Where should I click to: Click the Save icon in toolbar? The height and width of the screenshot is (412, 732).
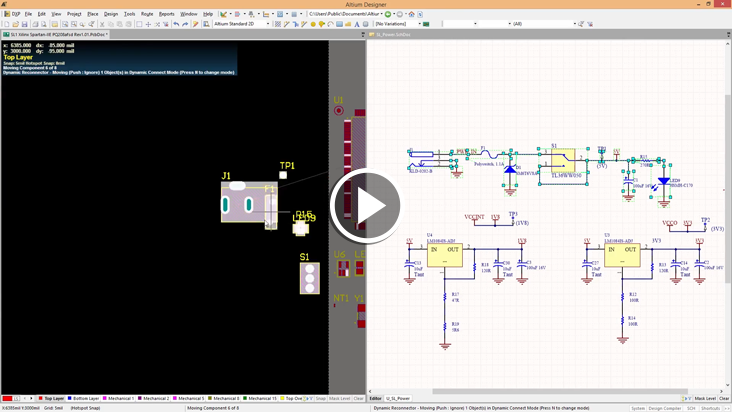[x=24, y=24]
